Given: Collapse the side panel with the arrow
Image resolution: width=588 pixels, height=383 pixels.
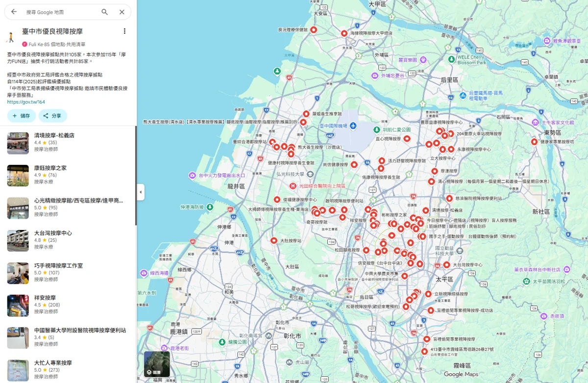Looking at the screenshot, I should (141, 192).
